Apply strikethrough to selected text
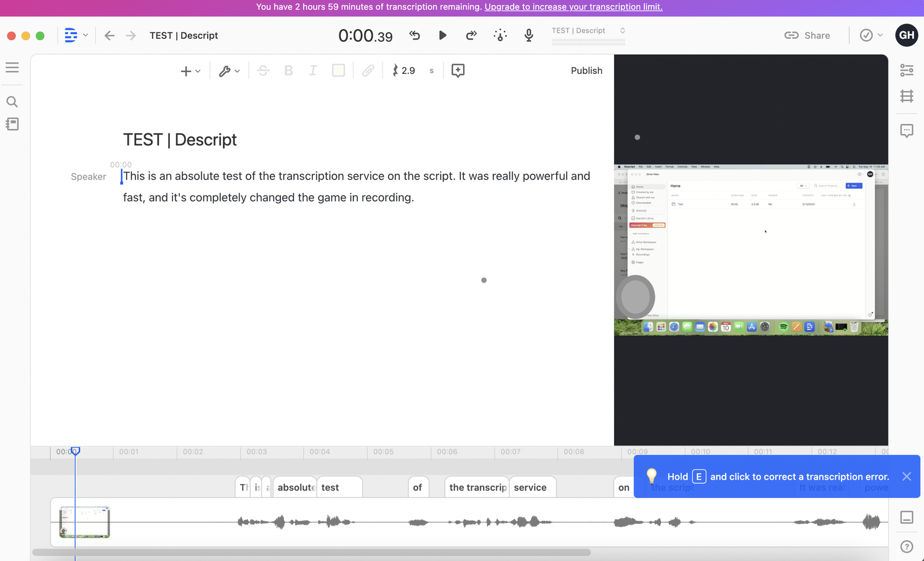Image resolution: width=924 pixels, height=561 pixels. [x=263, y=70]
